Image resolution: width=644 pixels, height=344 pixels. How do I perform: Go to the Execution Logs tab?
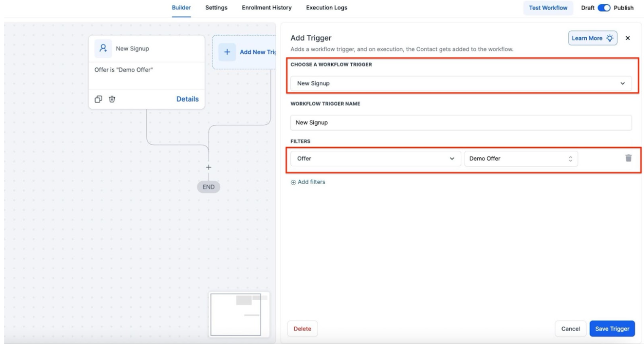(x=326, y=8)
